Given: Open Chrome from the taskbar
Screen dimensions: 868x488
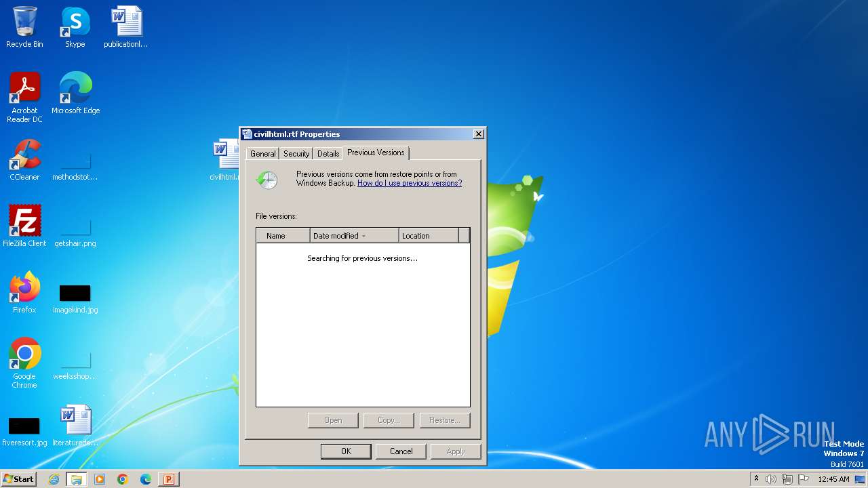Looking at the screenshot, I should coord(123,479).
